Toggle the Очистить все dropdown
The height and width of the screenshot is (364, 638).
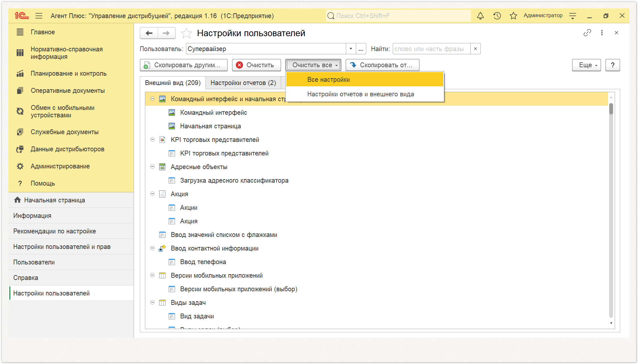tap(313, 65)
